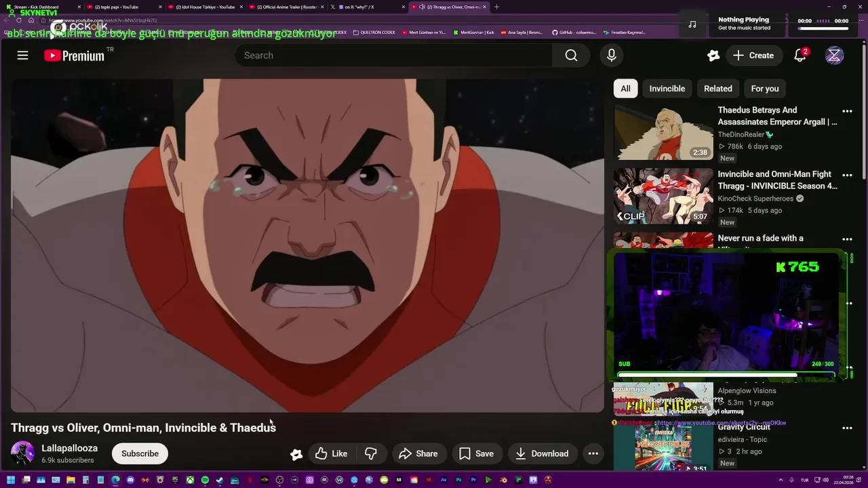Seek the Nothing Playing media progress bar
The height and width of the screenshot is (488, 868).
(x=823, y=28)
